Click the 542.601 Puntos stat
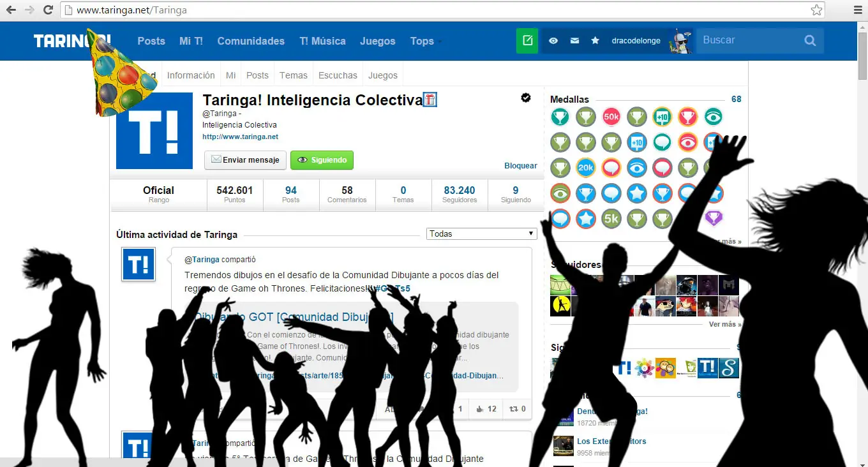868x467 pixels. click(x=235, y=195)
